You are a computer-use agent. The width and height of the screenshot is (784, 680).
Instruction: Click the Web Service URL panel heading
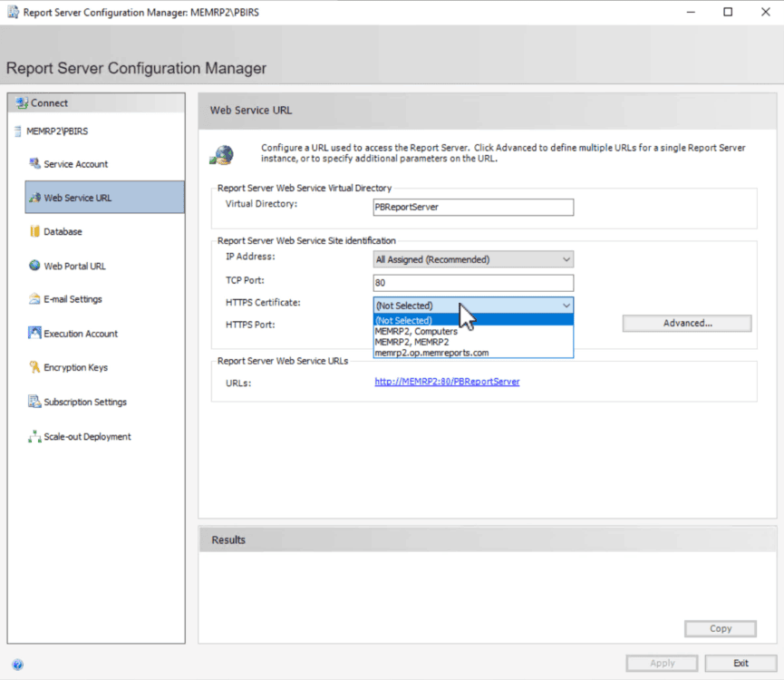[250, 110]
